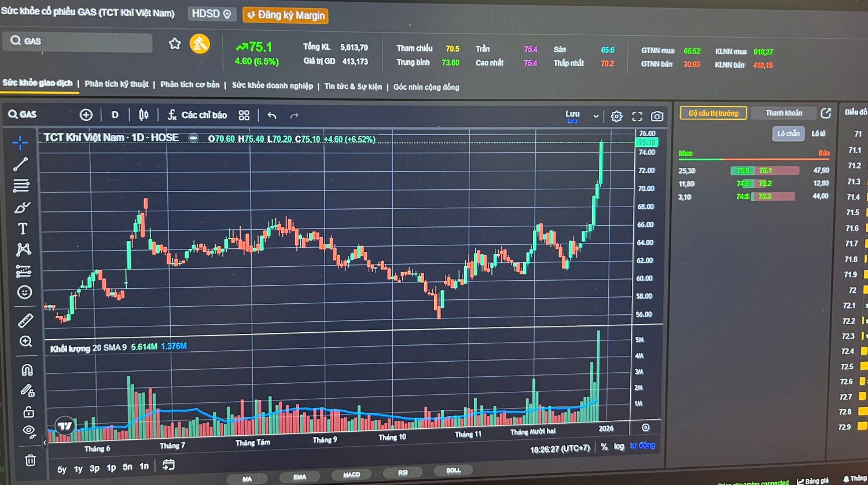Click the GAS stock search field

tap(78, 41)
